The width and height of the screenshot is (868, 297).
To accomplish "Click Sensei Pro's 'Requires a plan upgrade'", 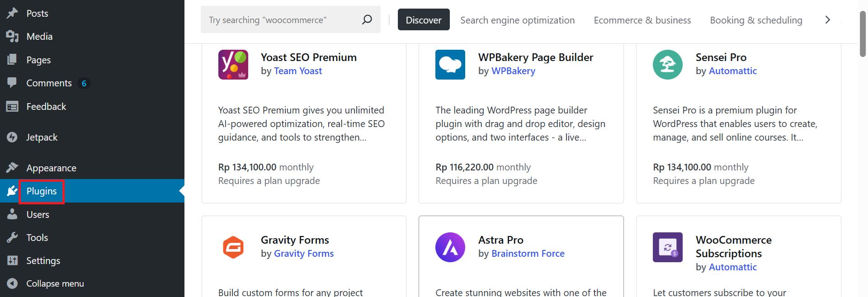I will click(x=704, y=181).
